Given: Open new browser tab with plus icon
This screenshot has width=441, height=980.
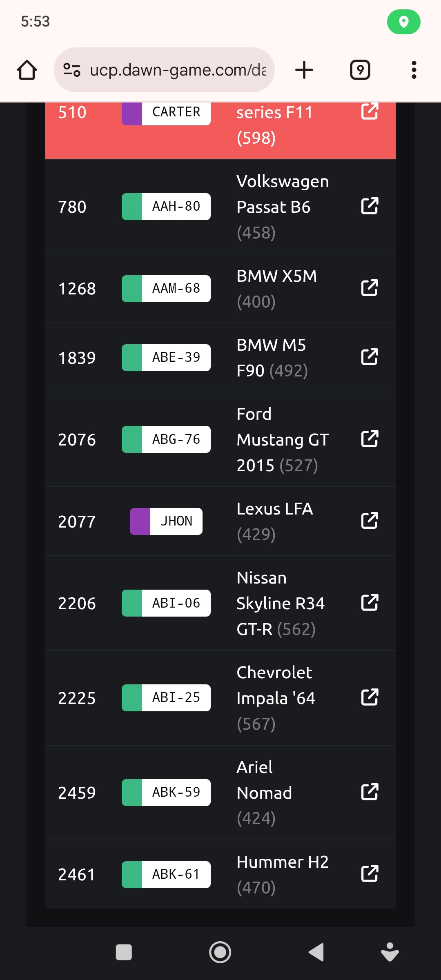Looking at the screenshot, I should coord(304,70).
